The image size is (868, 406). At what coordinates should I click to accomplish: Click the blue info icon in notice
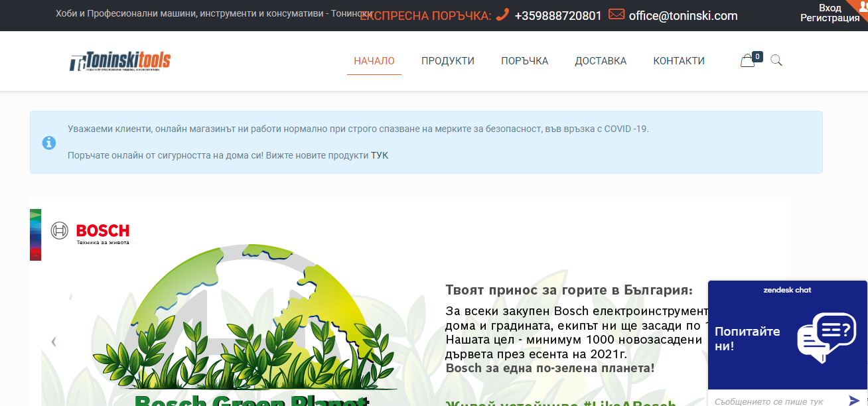coord(49,143)
